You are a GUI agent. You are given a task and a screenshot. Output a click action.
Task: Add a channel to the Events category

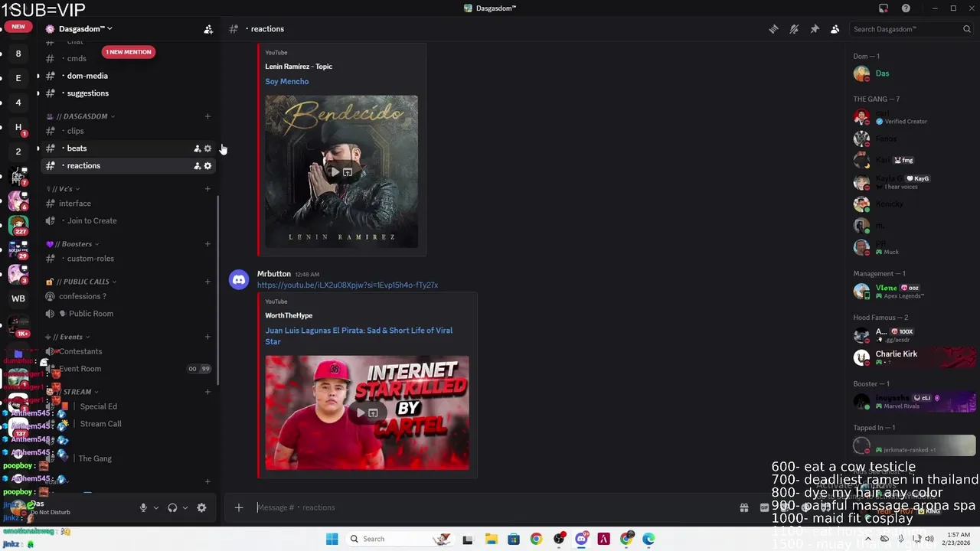[207, 337]
